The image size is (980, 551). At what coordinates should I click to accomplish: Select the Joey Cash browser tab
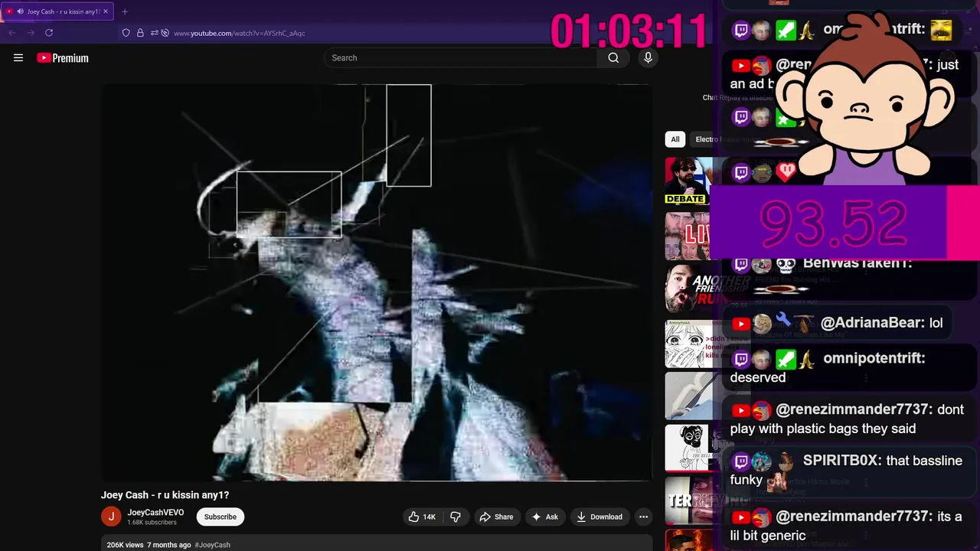coord(58,11)
